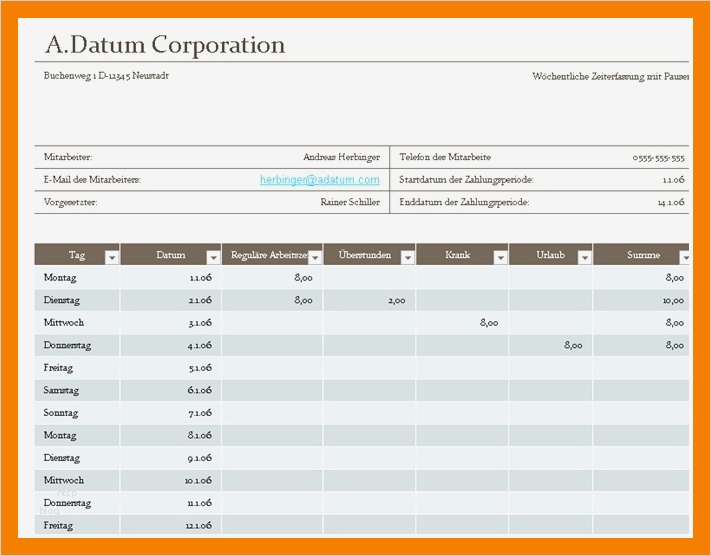The image size is (711, 556).
Task: Select the Donnerstag cell dated 4.1.06
Action: click(x=77, y=345)
